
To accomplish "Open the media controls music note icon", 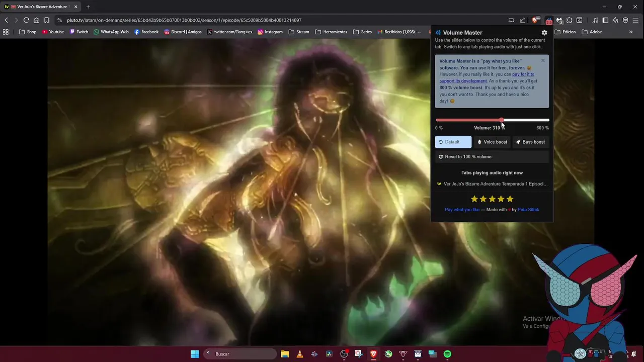I will pyautogui.click(x=595, y=20).
